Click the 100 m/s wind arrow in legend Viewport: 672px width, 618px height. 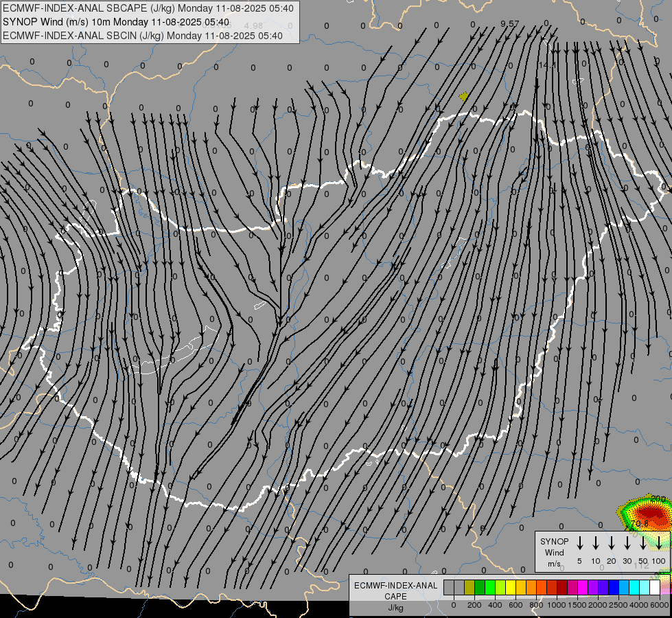click(x=659, y=543)
